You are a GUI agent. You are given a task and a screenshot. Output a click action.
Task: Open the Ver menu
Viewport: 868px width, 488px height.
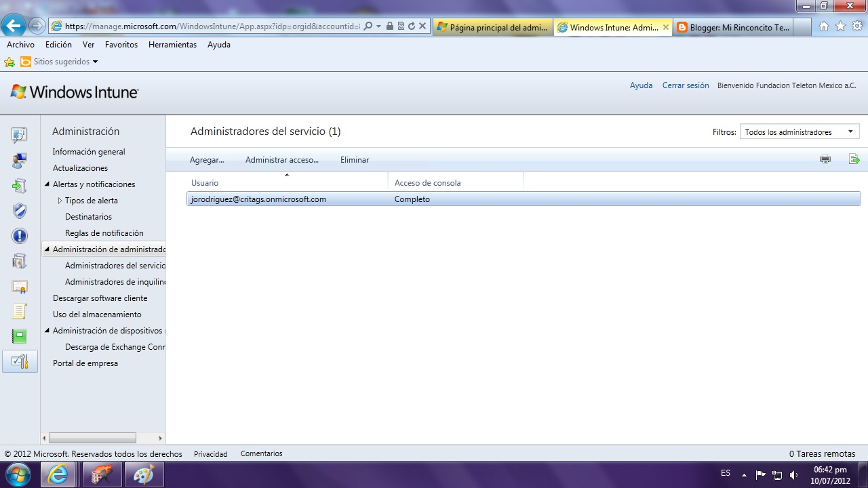coord(88,45)
